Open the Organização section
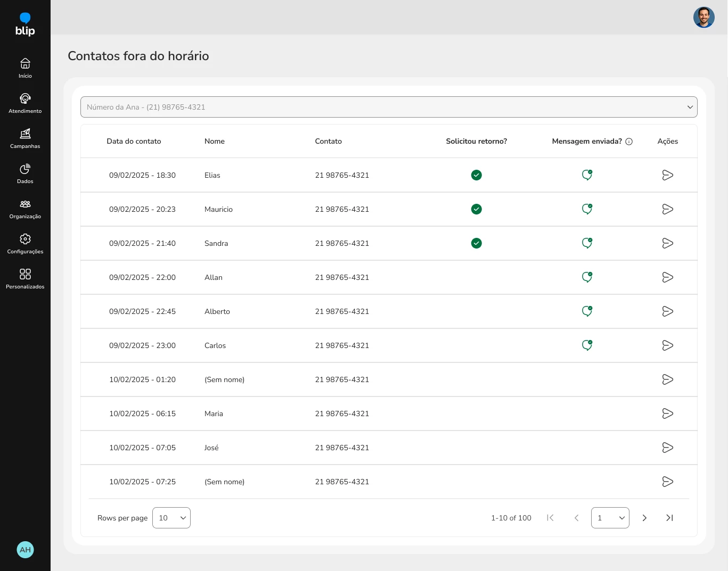 (25, 209)
